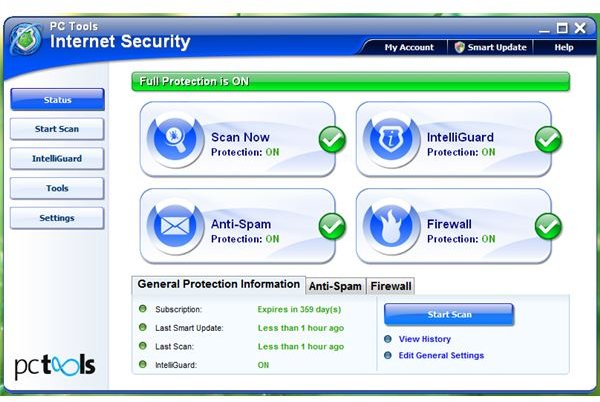Viewport: 600px width, 402px height.
Task: Click the 'Subscription:' label
Action: (x=178, y=309)
